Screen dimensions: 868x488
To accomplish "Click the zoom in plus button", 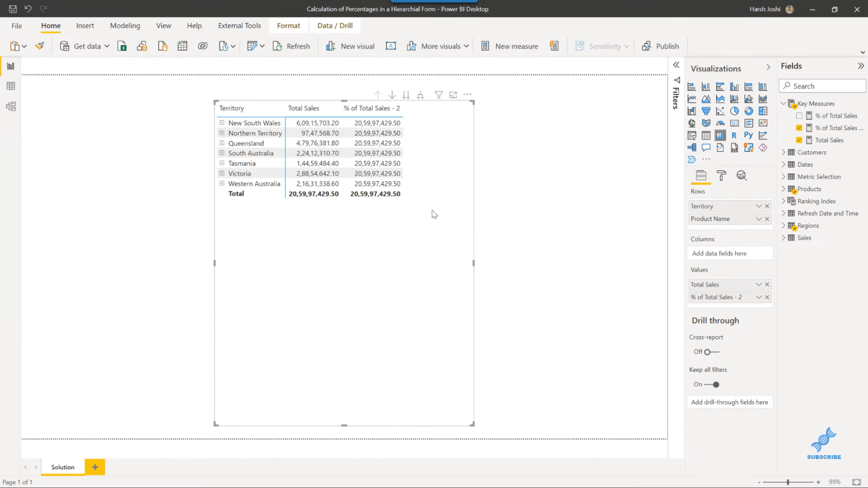I will point(818,482).
